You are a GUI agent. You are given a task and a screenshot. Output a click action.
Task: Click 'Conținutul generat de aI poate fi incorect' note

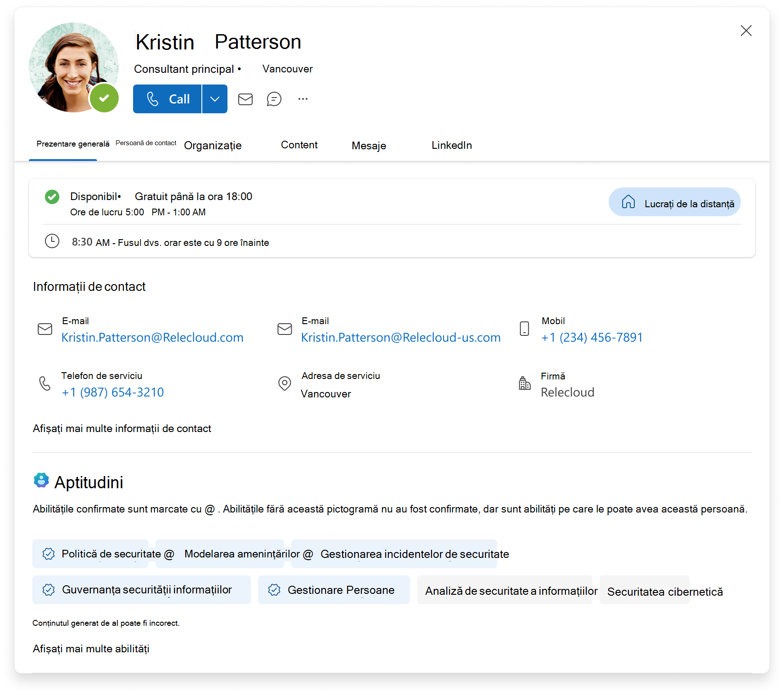pos(106,623)
